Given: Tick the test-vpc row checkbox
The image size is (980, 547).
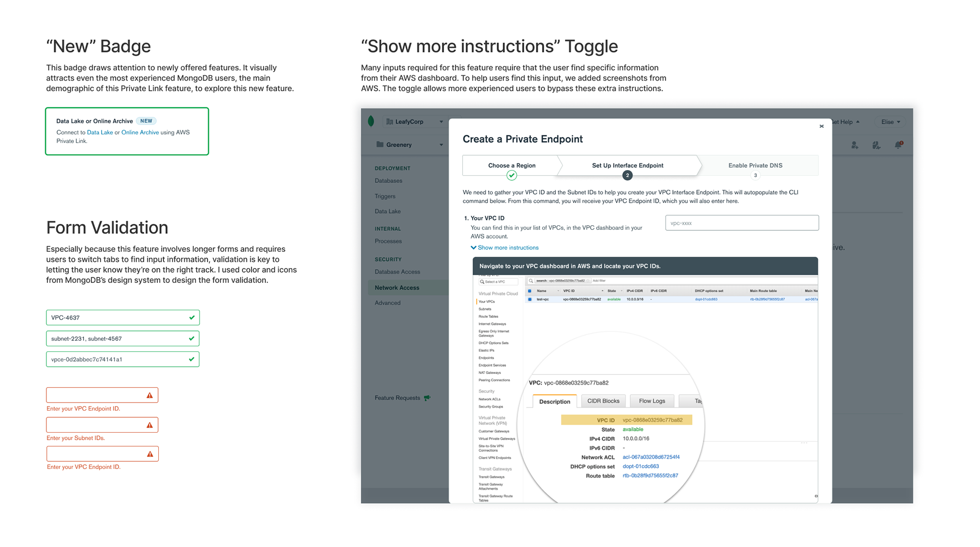Looking at the screenshot, I should (530, 299).
